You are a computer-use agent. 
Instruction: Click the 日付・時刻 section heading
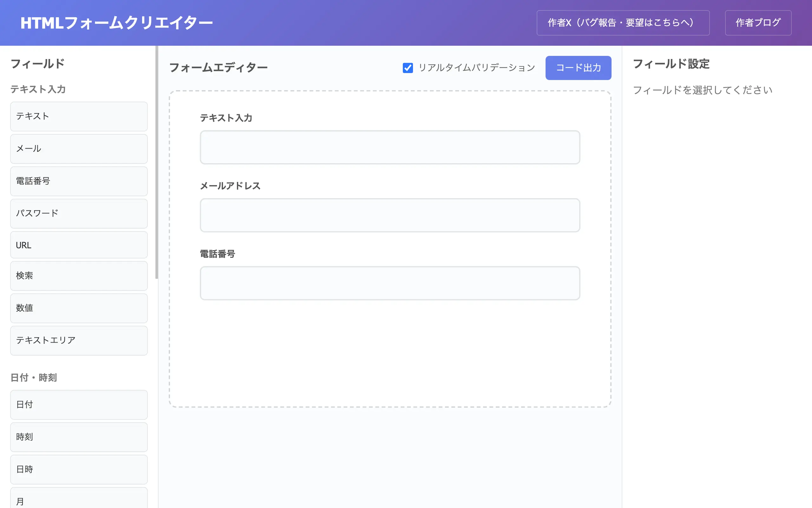click(x=34, y=378)
